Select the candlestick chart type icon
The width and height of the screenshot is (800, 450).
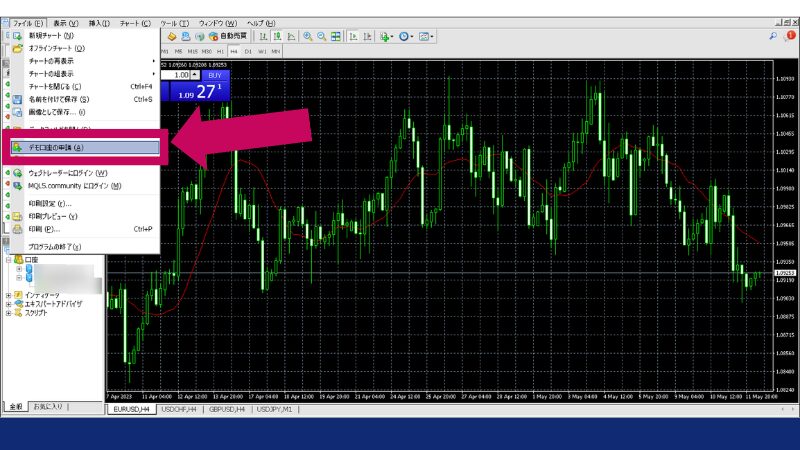point(277,37)
